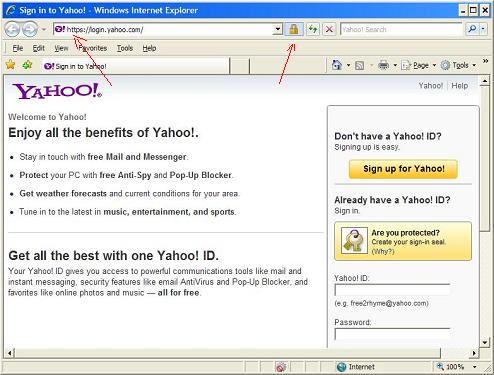Show more command bar items chevron
The height and width of the screenshot is (375, 494).
(x=486, y=61)
